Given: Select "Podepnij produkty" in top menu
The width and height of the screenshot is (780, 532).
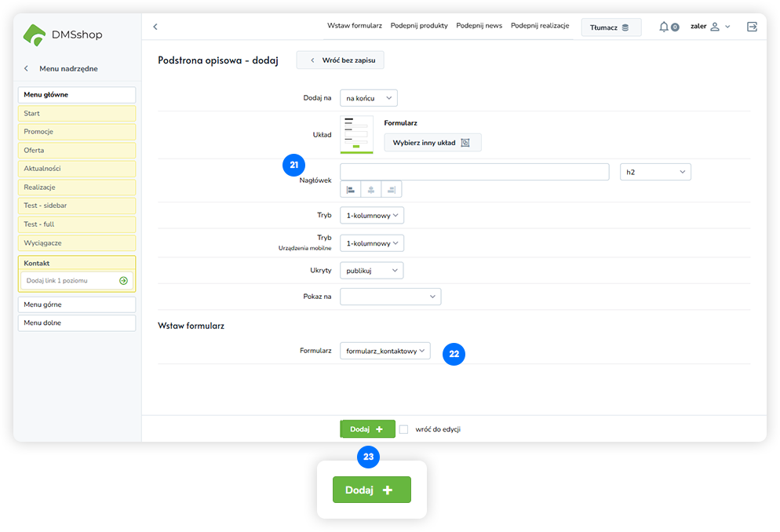Looking at the screenshot, I should click(418, 26).
